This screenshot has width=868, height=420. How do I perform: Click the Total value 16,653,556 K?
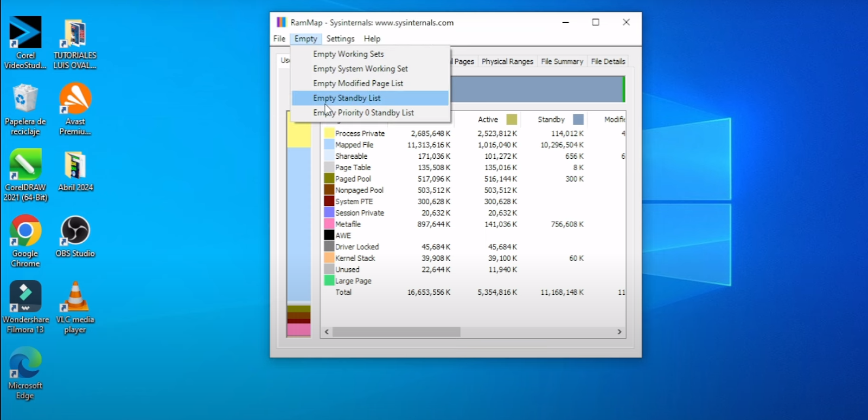[429, 292]
